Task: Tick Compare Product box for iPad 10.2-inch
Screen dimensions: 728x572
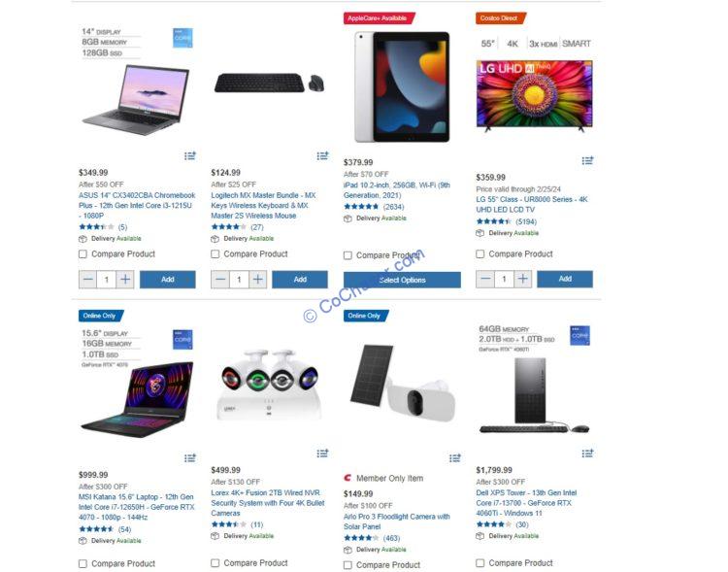Action: pos(347,255)
